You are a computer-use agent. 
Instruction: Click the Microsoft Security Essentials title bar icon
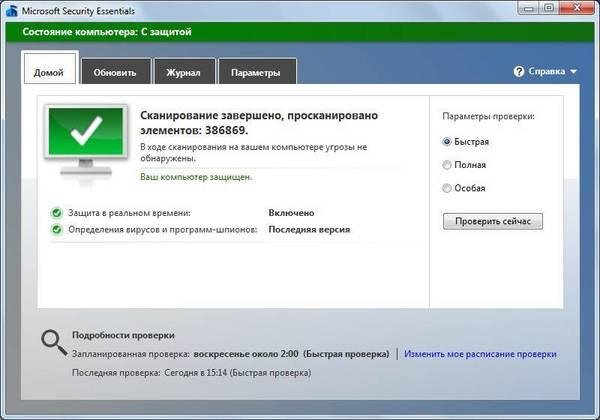point(11,10)
